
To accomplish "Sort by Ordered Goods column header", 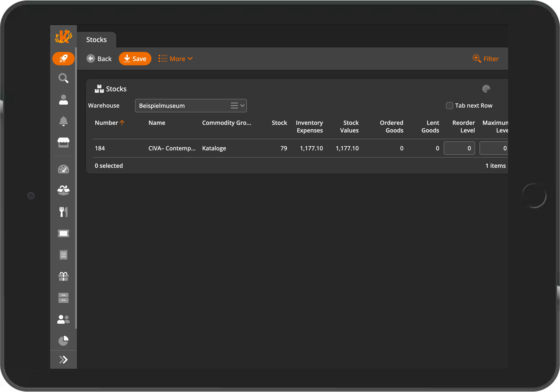I will pyautogui.click(x=391, y=126).
